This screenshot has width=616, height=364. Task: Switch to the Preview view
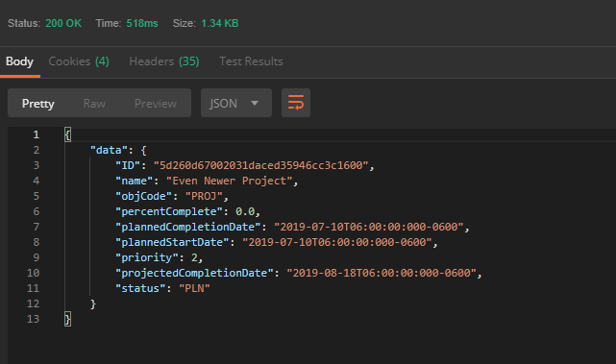coord(156,104)
